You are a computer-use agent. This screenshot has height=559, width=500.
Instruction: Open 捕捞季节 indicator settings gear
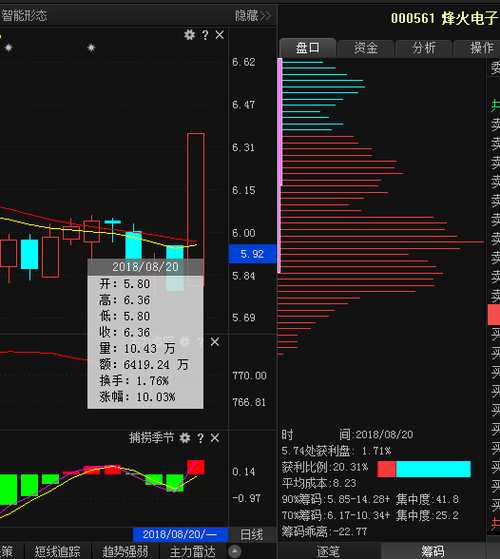(185, 438)
